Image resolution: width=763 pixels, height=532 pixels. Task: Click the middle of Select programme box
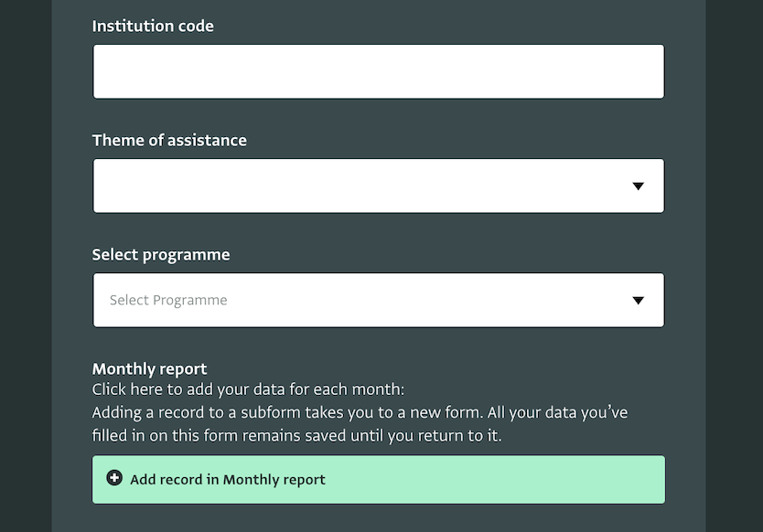(x=379, y=300)
